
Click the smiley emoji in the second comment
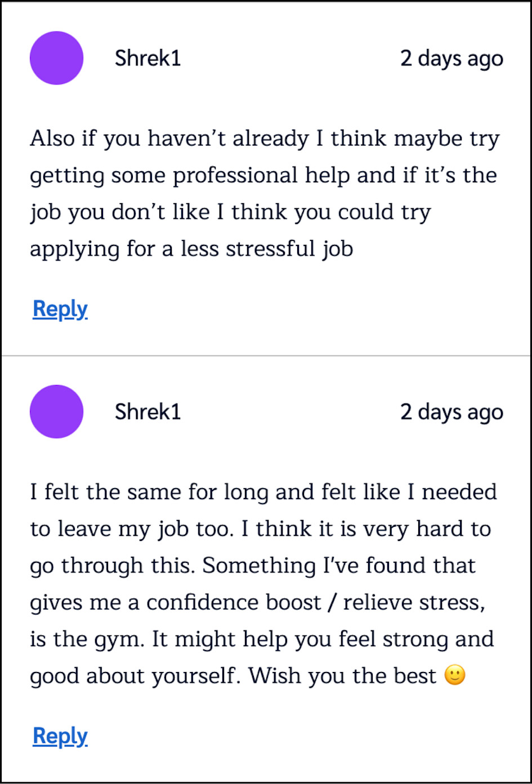click(x=455, y=675)
